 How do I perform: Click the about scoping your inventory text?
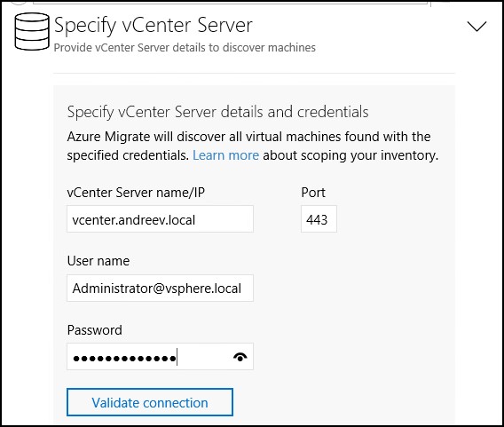[x=350, y=155]
